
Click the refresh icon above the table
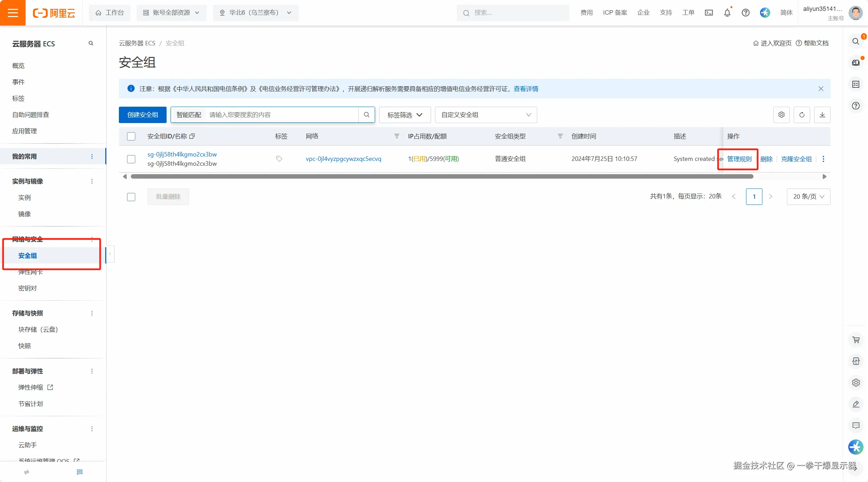802,115
